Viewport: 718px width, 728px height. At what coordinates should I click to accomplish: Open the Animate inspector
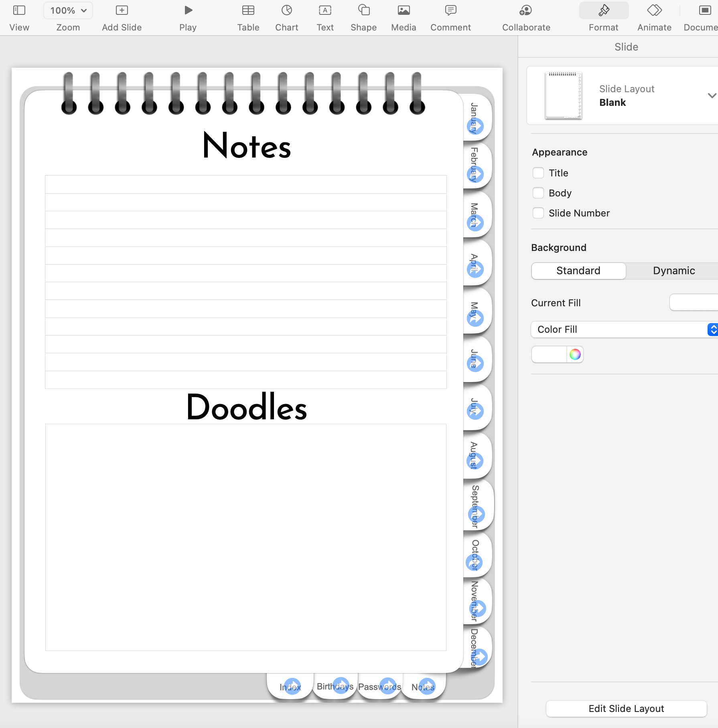pyautogui.click(x=654, y=10)
